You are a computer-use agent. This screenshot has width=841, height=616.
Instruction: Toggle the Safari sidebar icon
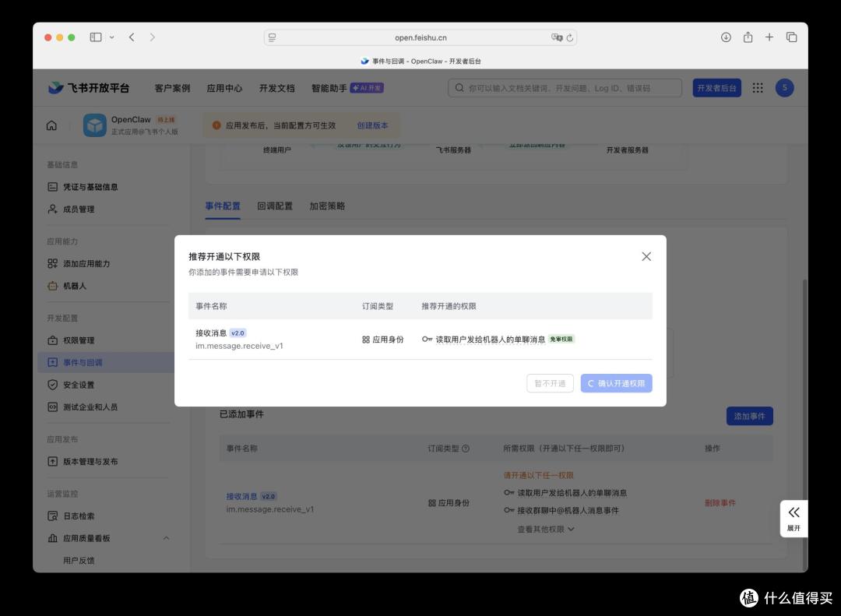96,37
